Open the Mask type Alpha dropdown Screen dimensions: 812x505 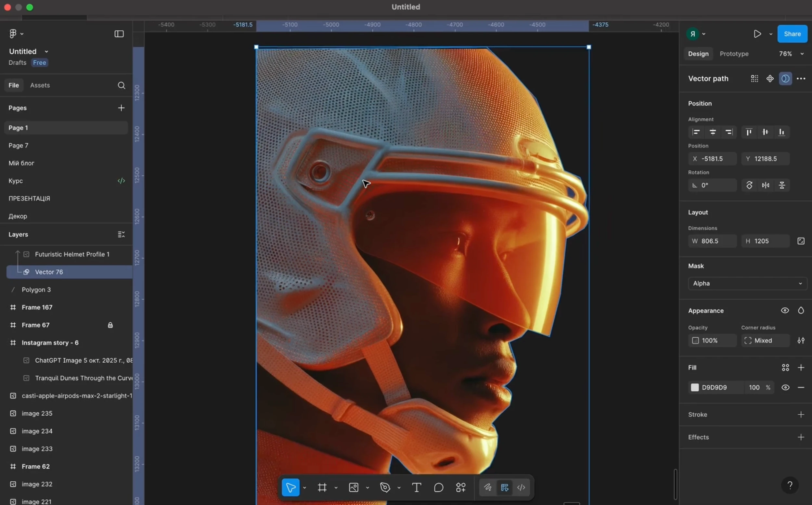[x=747, y=283]
